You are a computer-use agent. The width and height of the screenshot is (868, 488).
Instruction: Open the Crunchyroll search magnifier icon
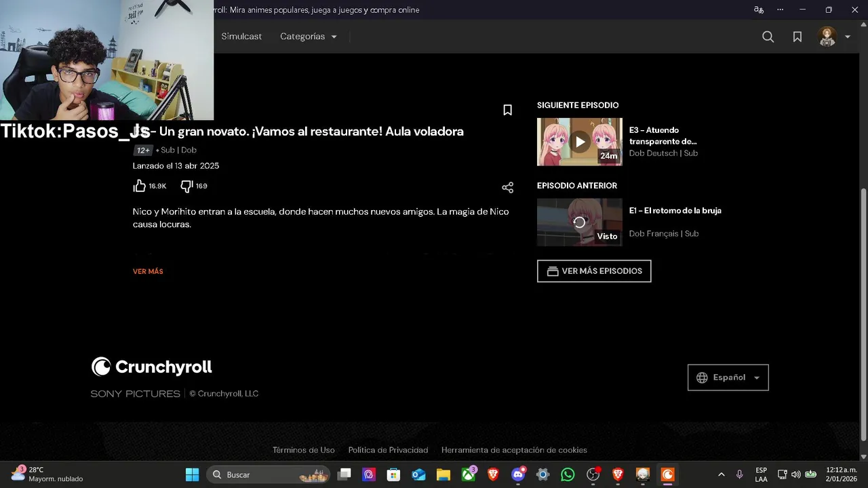(768, 37)
